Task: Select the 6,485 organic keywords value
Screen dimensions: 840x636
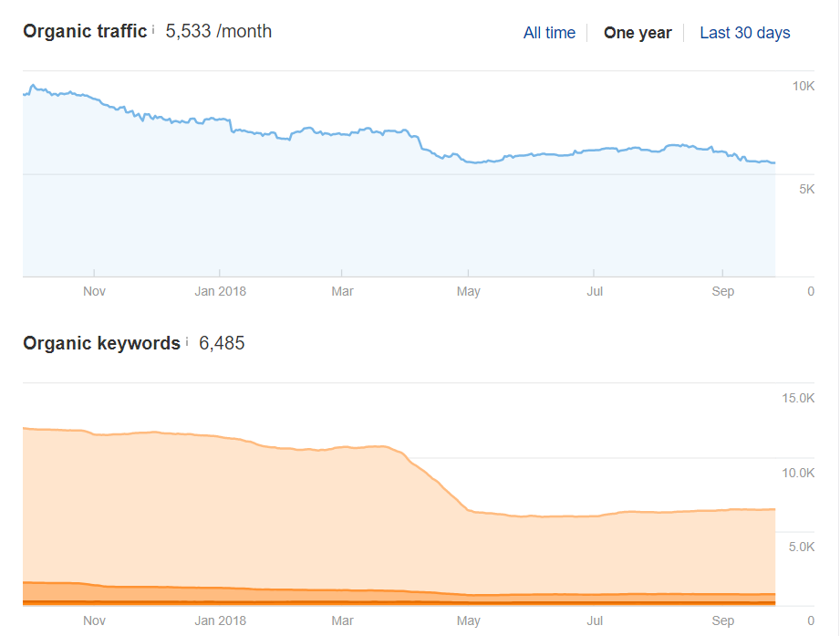Action: (x=222, y=343)
